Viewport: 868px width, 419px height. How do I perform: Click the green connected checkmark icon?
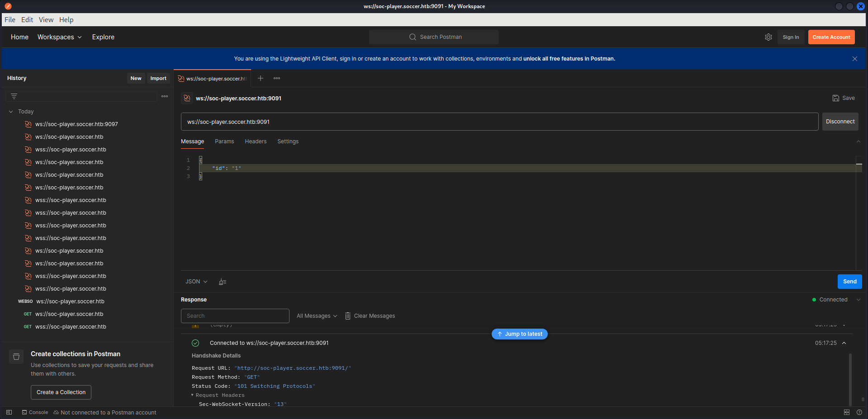pos(195,343)
